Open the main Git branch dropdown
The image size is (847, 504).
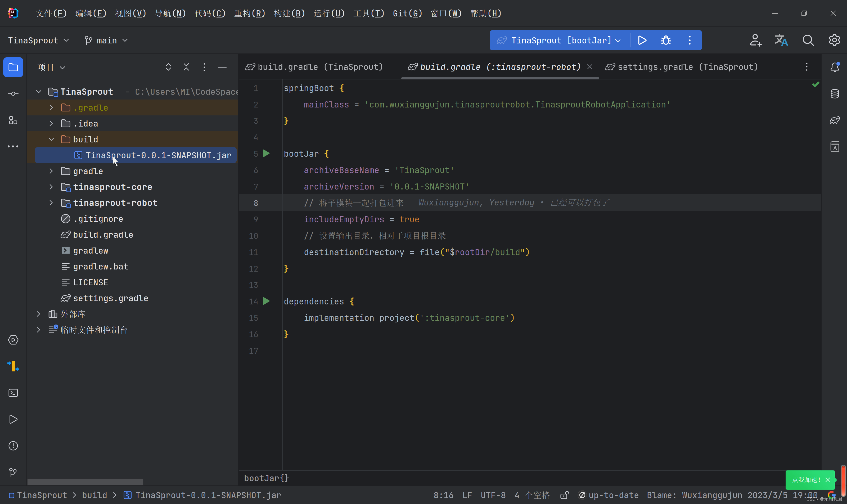(x=106, y=40)
